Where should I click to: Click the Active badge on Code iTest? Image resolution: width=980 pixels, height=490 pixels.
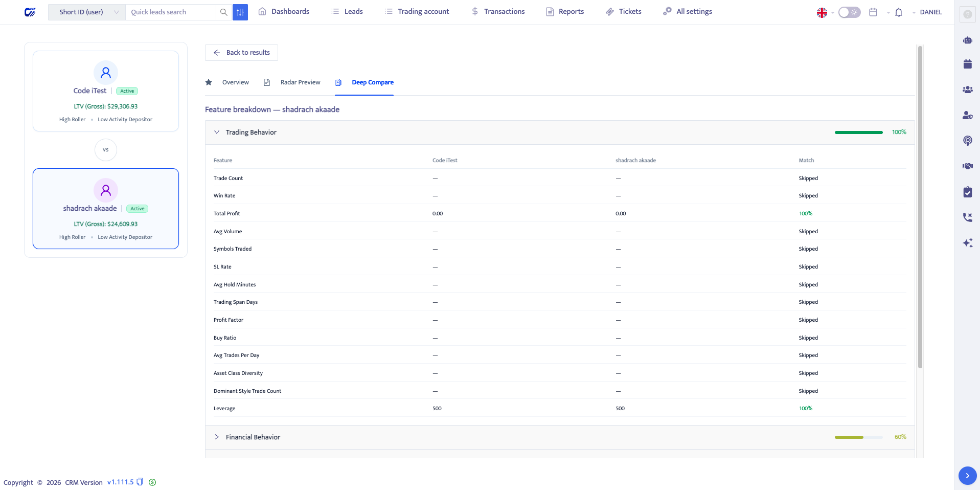(127, 91)
